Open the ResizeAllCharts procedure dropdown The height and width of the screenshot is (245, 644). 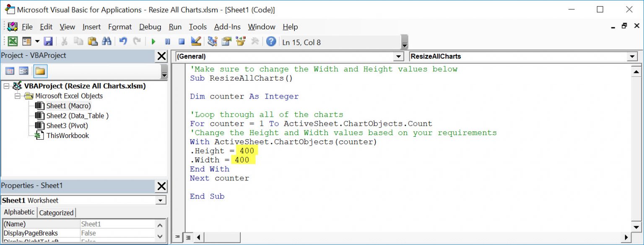(633, 56)
